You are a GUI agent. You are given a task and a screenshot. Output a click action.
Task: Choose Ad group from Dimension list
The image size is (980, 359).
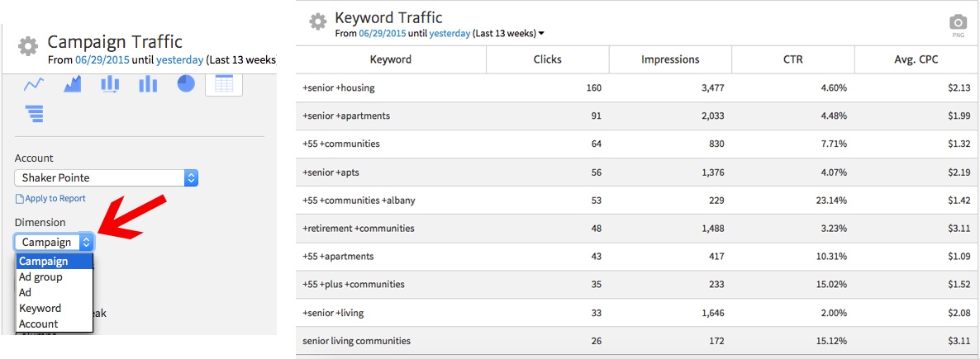[x=40, y=277]
